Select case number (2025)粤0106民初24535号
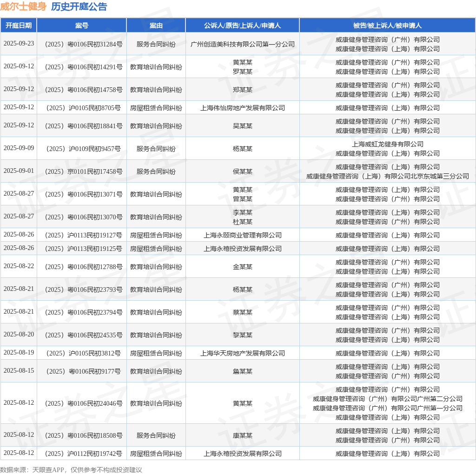This screenshot has width=476, height=474. coord(84,335)
